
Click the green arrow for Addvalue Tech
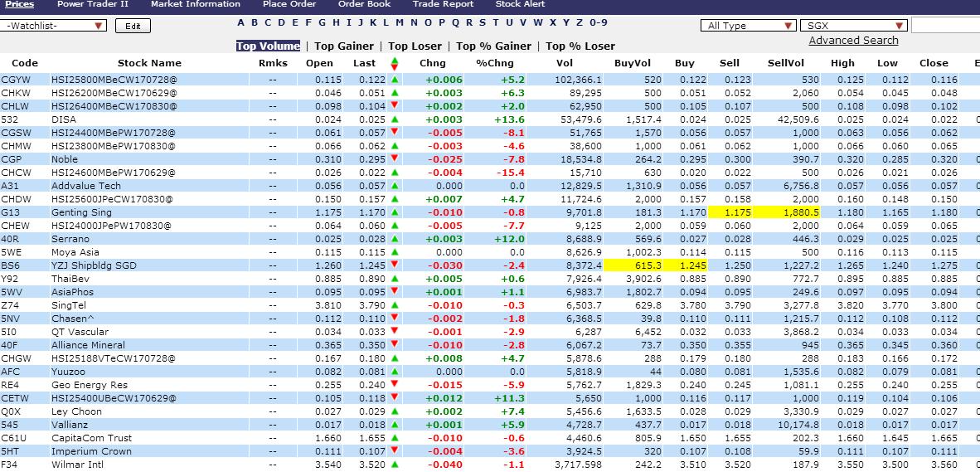(395, 186)
